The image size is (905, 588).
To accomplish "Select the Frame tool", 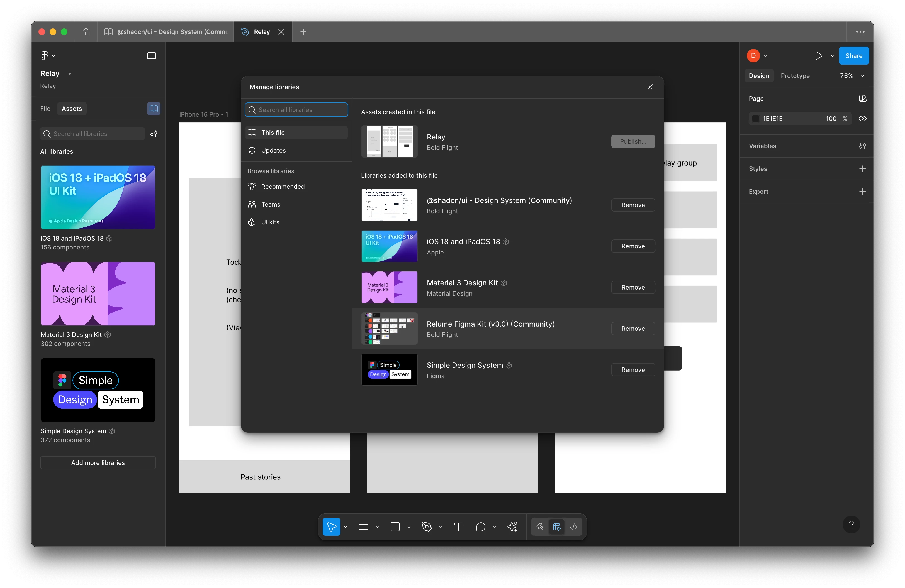I will pyautogui.click(x=363, y=527).
